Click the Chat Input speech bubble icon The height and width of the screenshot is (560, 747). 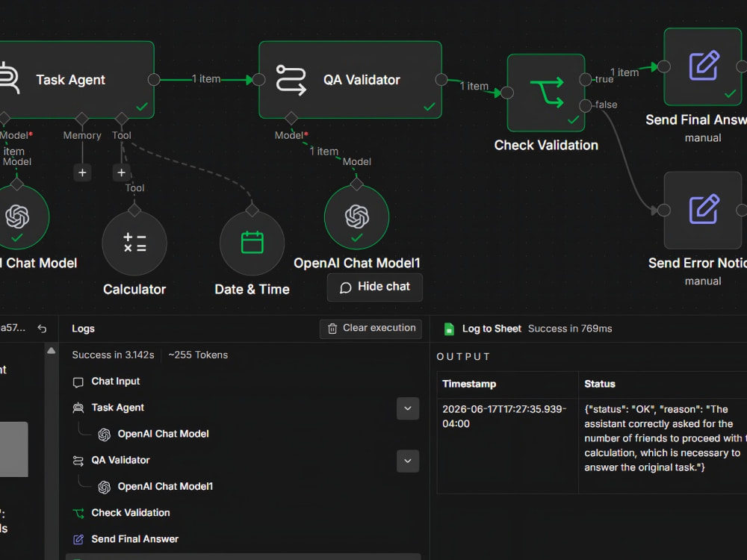pos(78,382)
